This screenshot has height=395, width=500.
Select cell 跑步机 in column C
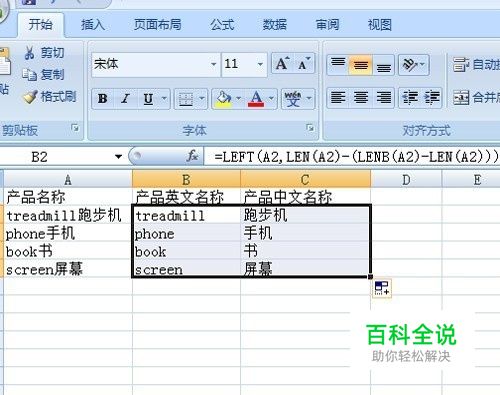[305, 215]
